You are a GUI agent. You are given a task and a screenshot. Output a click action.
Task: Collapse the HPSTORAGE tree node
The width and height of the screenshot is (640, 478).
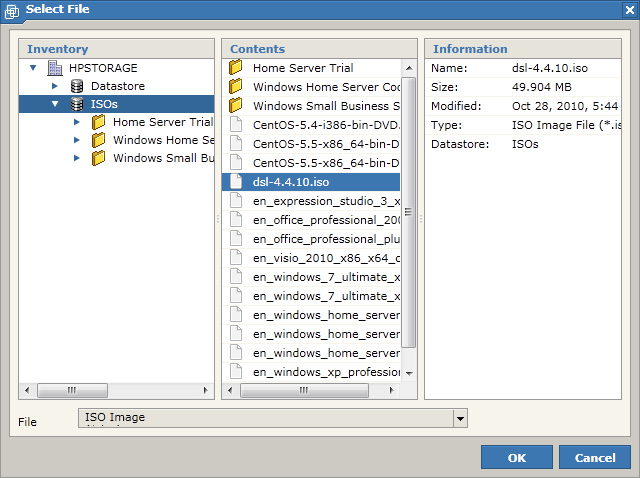[x=33, y=68]
